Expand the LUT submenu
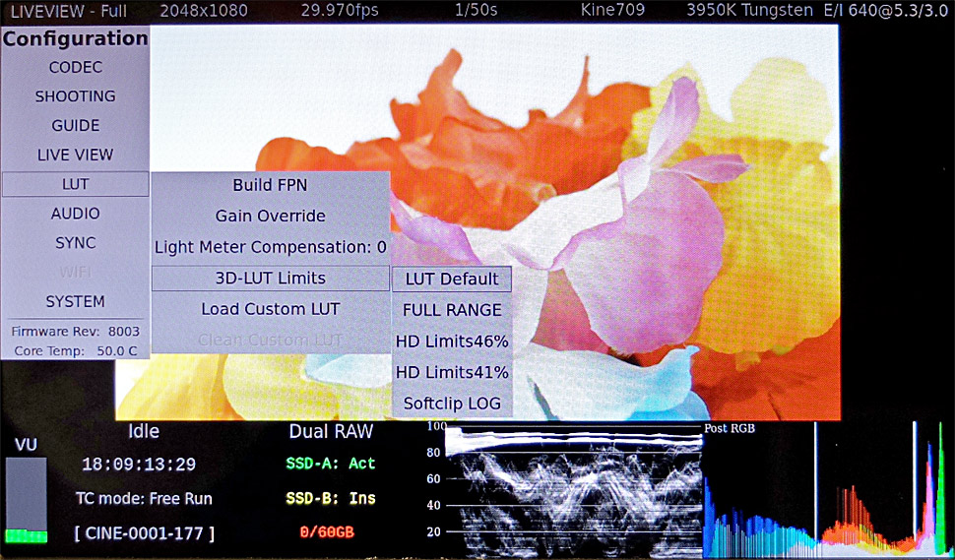 click(x=75, y=184)
